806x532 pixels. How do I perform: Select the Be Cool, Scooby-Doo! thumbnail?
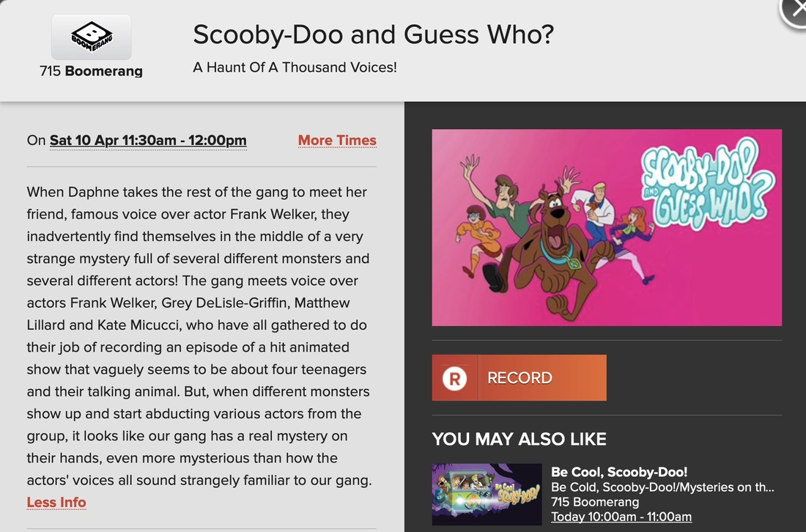[x=487, y=494]
